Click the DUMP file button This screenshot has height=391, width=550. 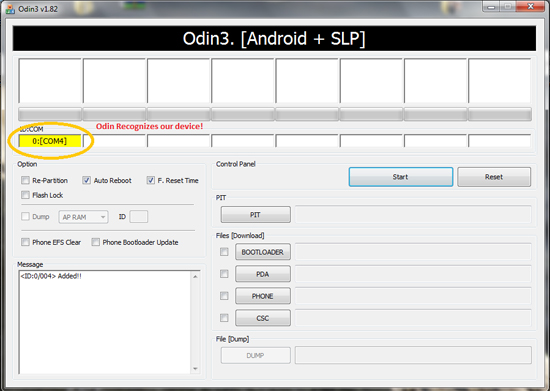coord(255,356)
